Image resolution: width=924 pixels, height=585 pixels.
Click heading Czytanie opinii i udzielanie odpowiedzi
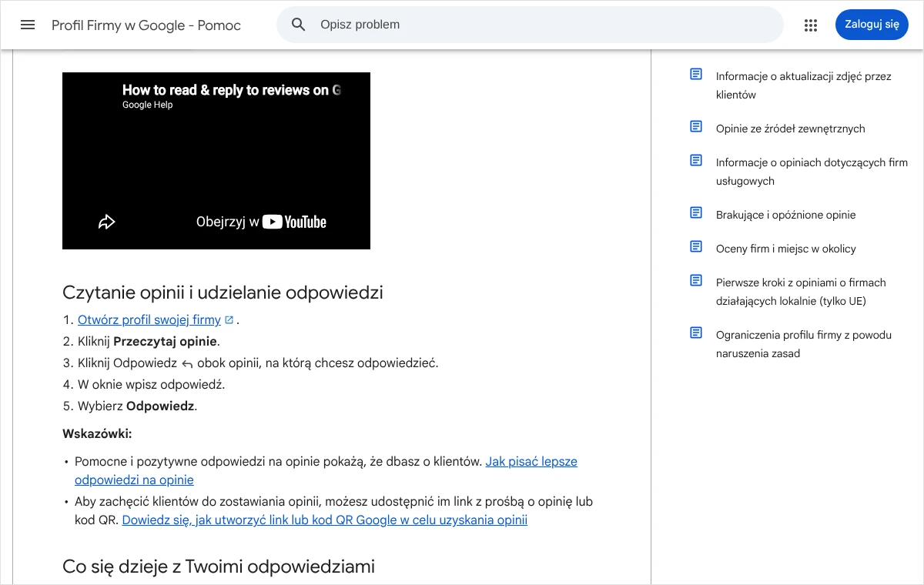coord(223,292)
